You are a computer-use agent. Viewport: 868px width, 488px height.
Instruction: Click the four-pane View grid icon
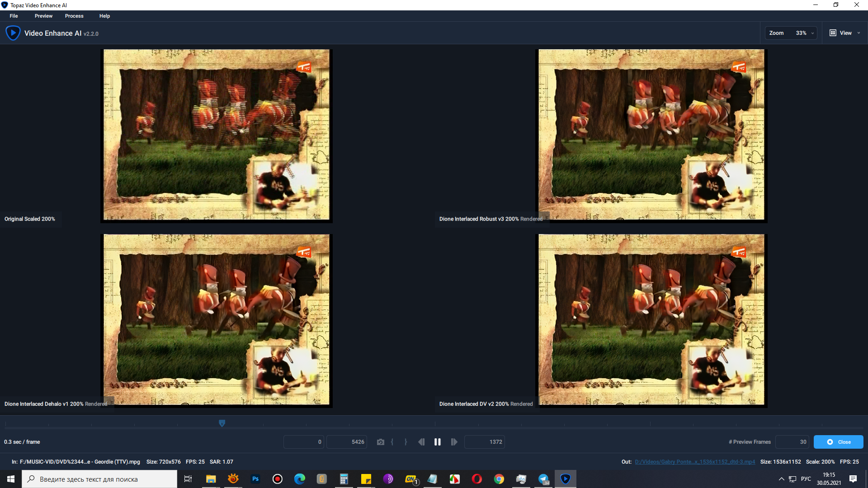click(x=833, y=33)
